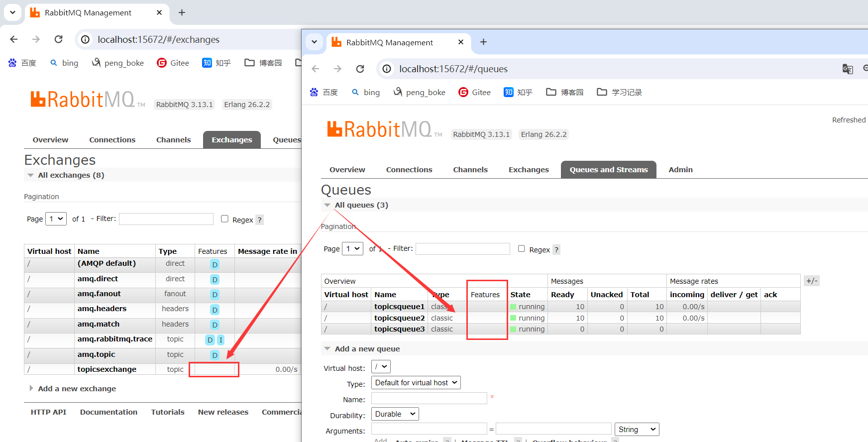The image size is (868, 442).
Task: Click forward arrow in exchanges window
Action: (x=36, y=39)
